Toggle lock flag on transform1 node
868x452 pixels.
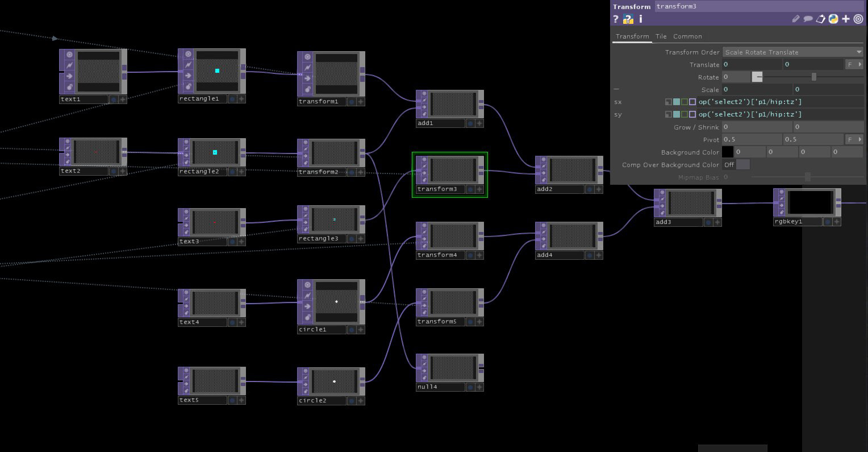point(307,89)
